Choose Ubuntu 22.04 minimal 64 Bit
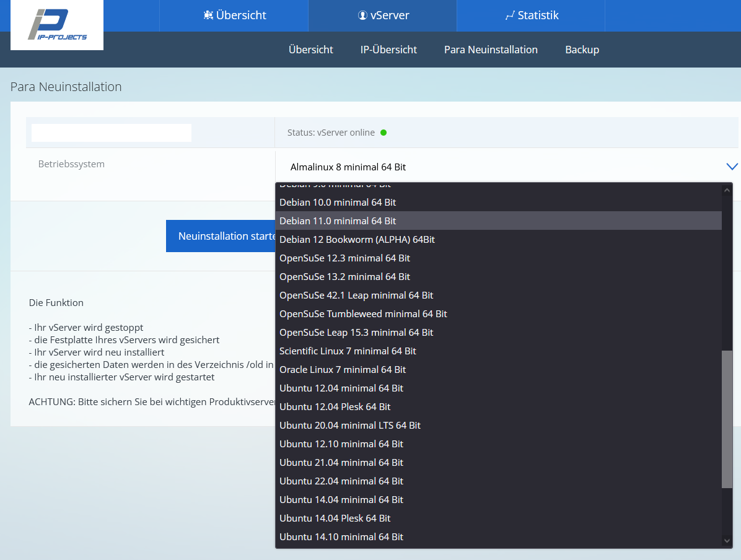This screenshot has height=560, width=741. pos(498,481)
